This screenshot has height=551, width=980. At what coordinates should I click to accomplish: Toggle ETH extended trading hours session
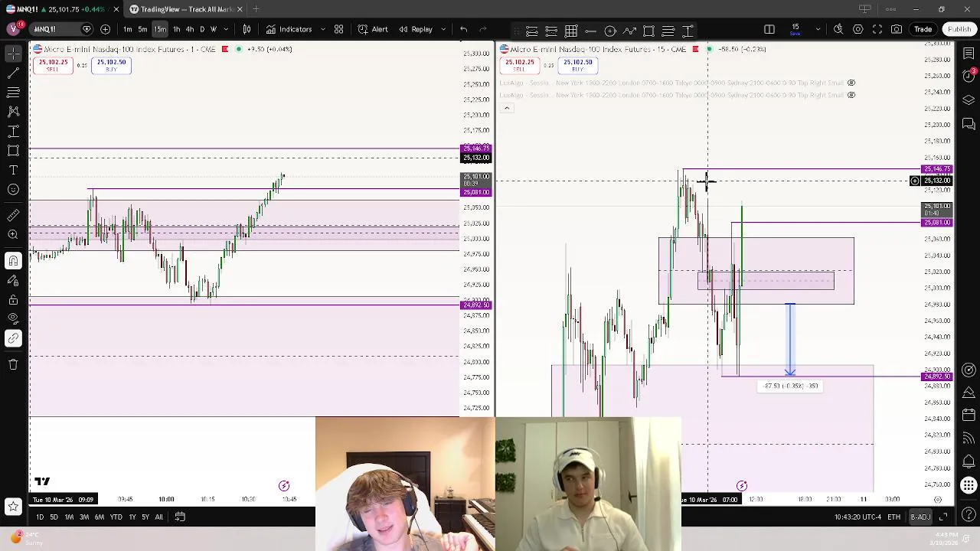click(x=893, y=517)
